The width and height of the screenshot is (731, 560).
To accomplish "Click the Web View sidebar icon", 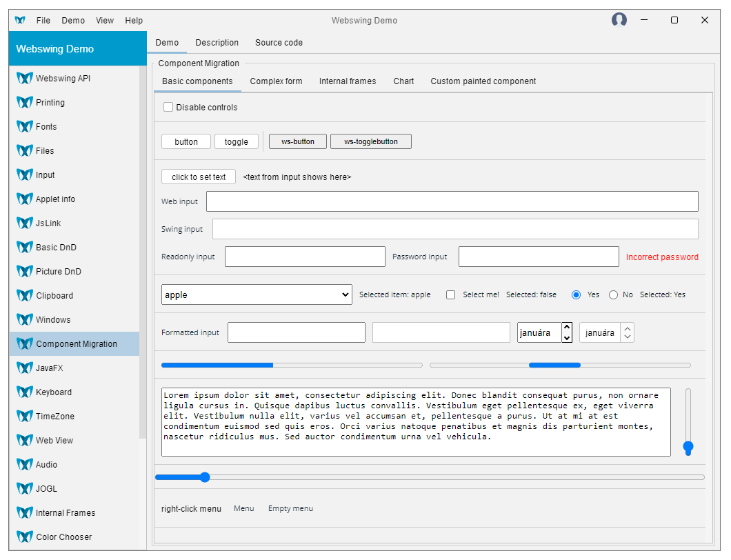I will point(25,440).
